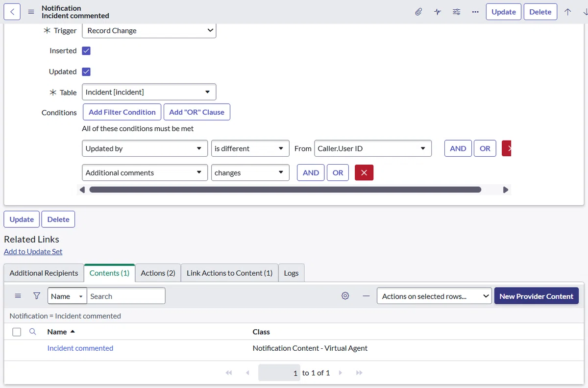Open the form context menu icon
This screenshot has height=388, width=588.
point(31,12)
